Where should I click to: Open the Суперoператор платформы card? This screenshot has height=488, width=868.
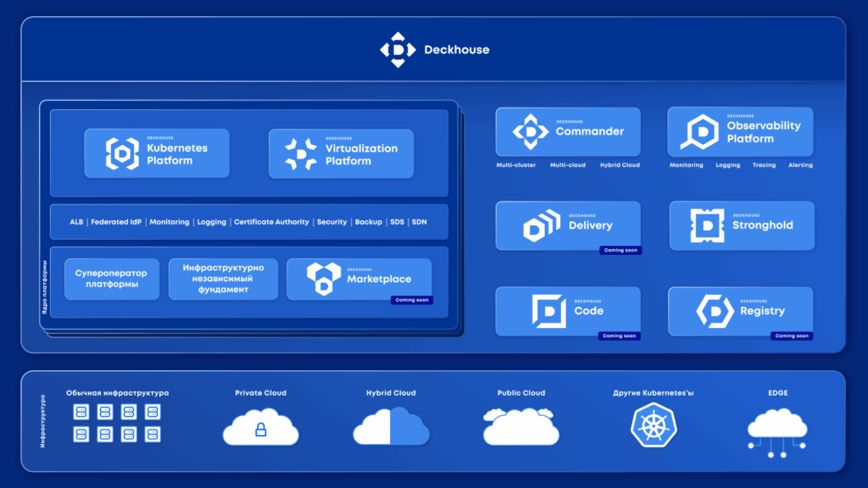111,279
